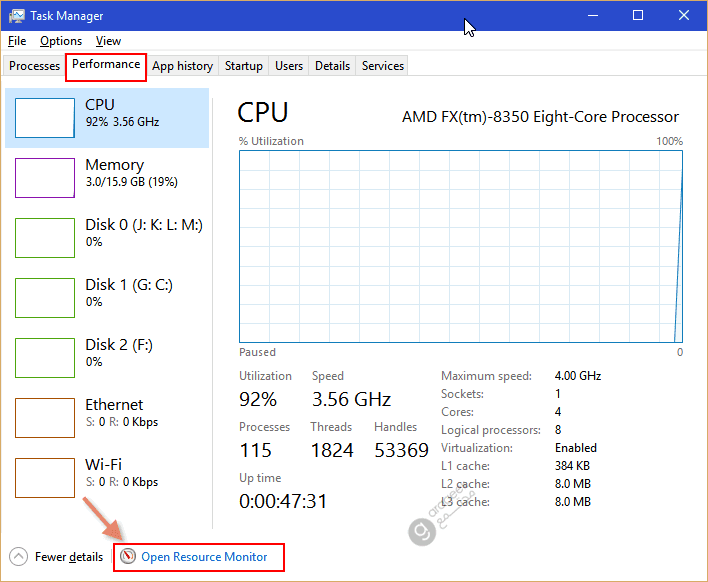
Task: Select the Disk 1 mini graph thumbnail
Action: (x=45, y=298)
